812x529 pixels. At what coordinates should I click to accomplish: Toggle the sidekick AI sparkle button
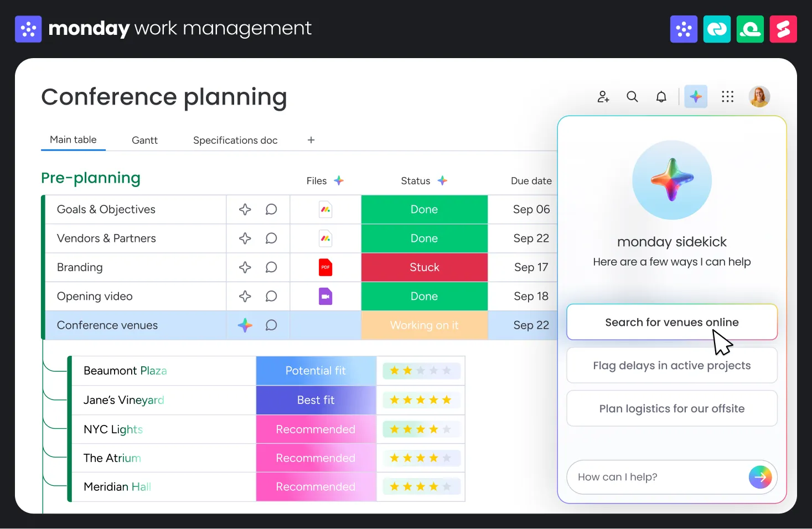tap(696, 97)
